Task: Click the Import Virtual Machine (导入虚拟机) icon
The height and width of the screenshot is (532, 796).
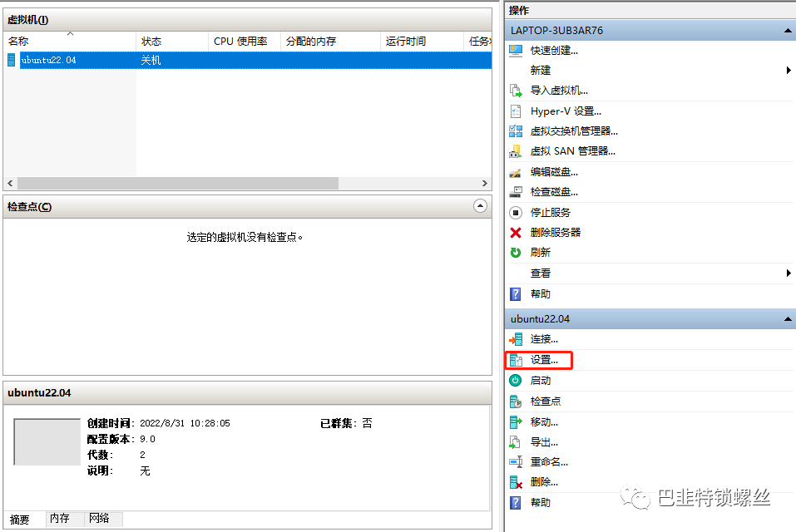Action: click(x=517, y=91)
